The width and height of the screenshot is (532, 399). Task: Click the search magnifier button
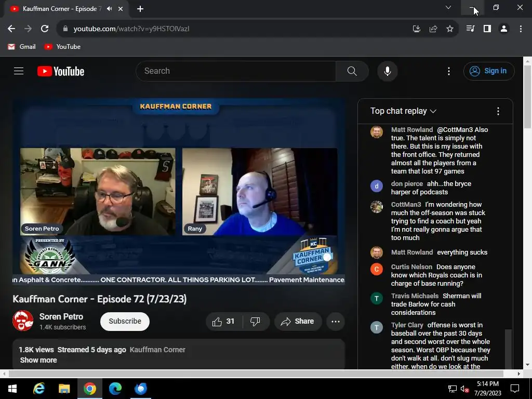click(352, 71)
